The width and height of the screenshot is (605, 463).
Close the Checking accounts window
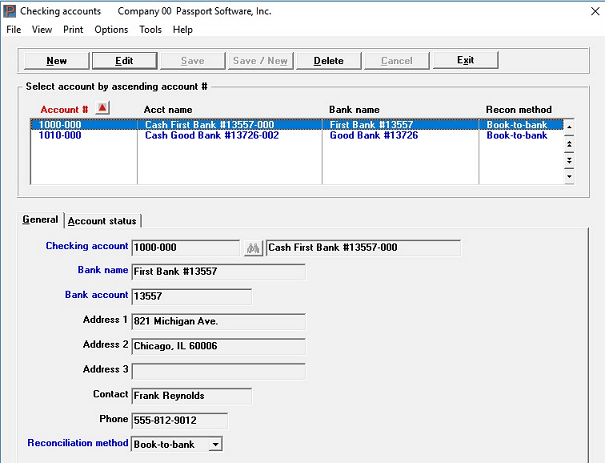tap(595, 11)
